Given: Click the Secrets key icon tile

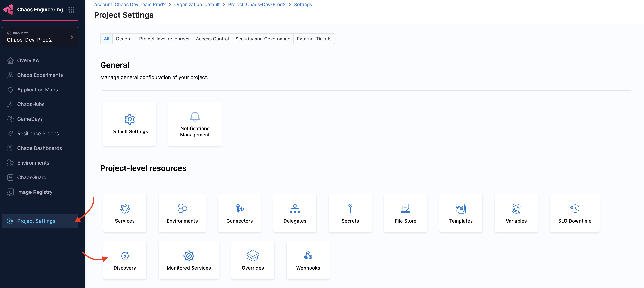Looking at the screenshot, I should [x=350, y=208].
